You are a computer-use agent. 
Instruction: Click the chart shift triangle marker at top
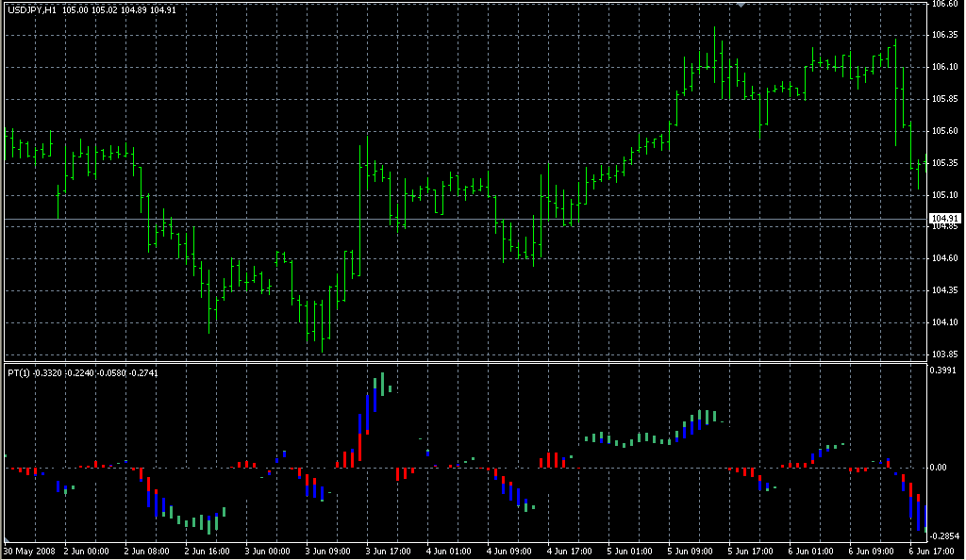(x=742, y=4)
